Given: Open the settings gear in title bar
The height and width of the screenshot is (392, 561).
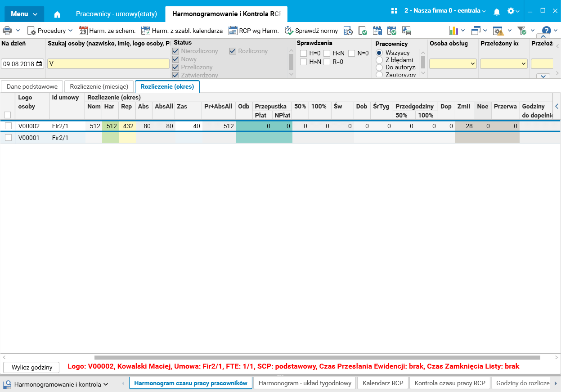Looking at the screenshot, I should point(511,11).
